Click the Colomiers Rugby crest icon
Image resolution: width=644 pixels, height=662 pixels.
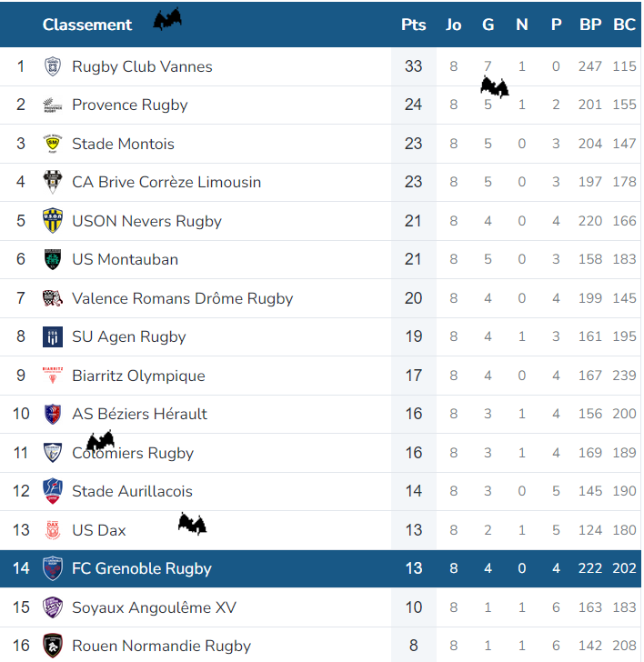pos(53,453)
